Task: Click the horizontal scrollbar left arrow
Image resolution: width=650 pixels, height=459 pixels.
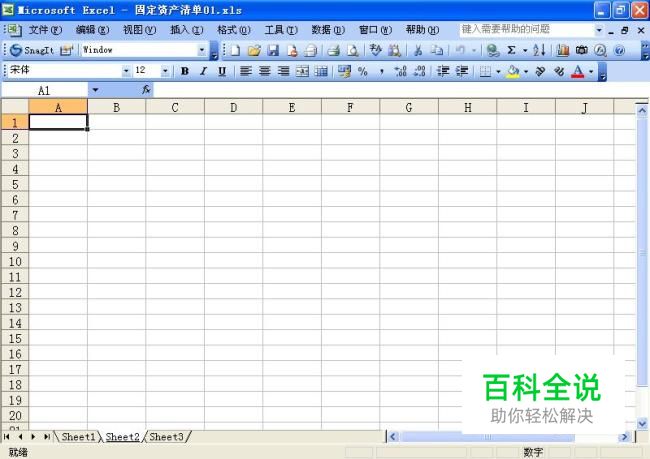Action: (393, 437)
